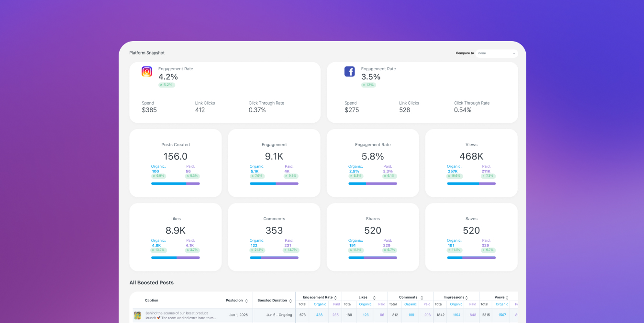Click impressions paid value 648
Image resolution: width=644 pixels, height=323 pixels.
(473, 315)
